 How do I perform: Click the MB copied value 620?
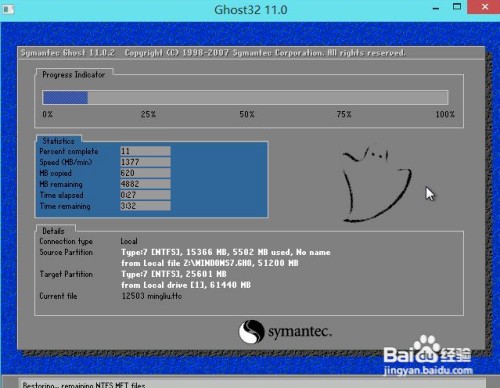point(145,173)
